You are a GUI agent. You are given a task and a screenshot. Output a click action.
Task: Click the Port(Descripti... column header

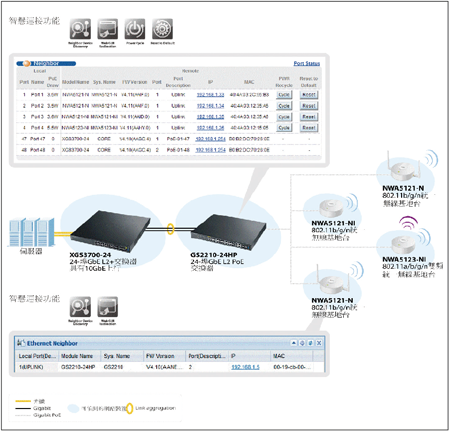pos(207,356)
